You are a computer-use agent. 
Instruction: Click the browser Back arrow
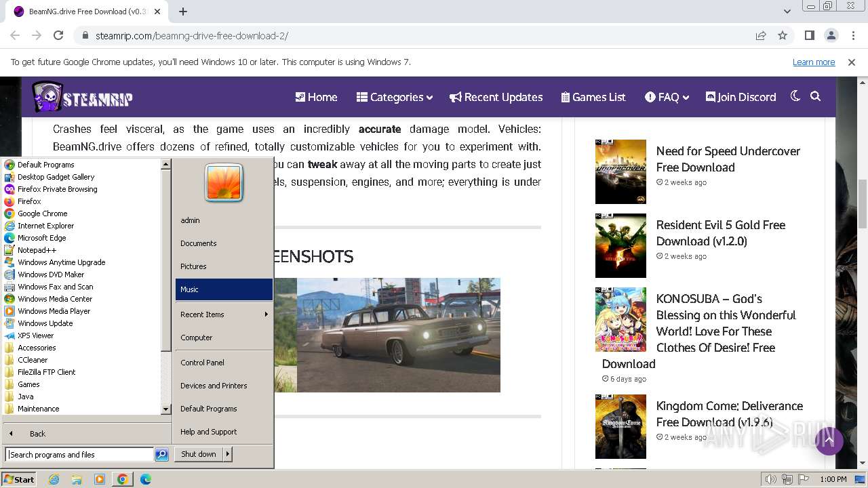pos(15,35)
